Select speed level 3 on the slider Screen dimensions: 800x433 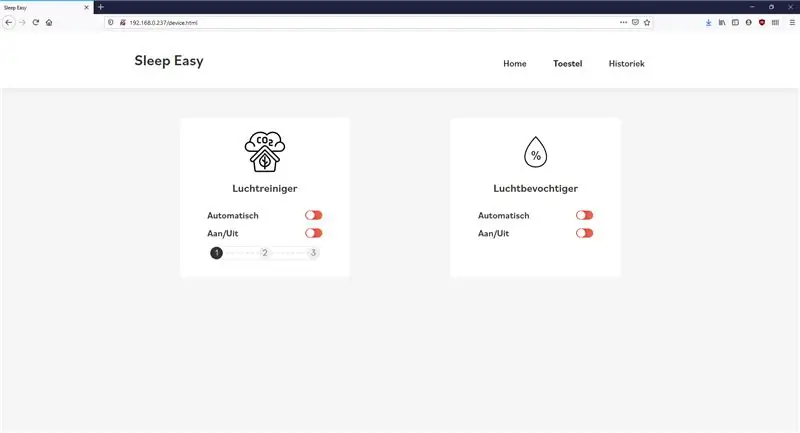(313, 253)
